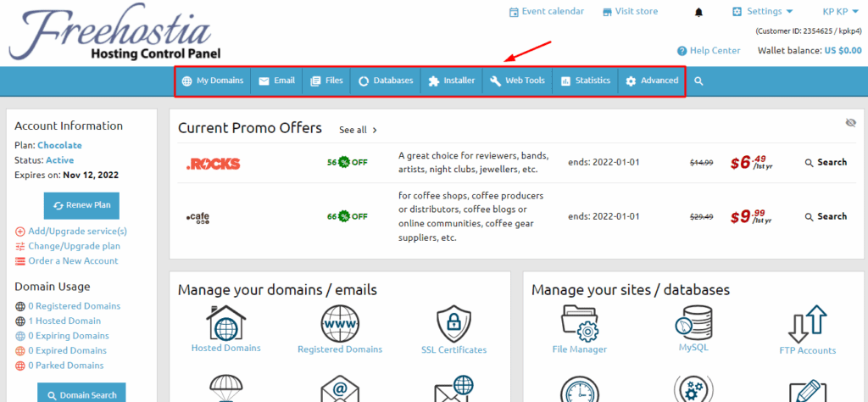Click the $6.49 .ROCKS price
The height and width of the screenshot is (402, 868).
(753, 163)
